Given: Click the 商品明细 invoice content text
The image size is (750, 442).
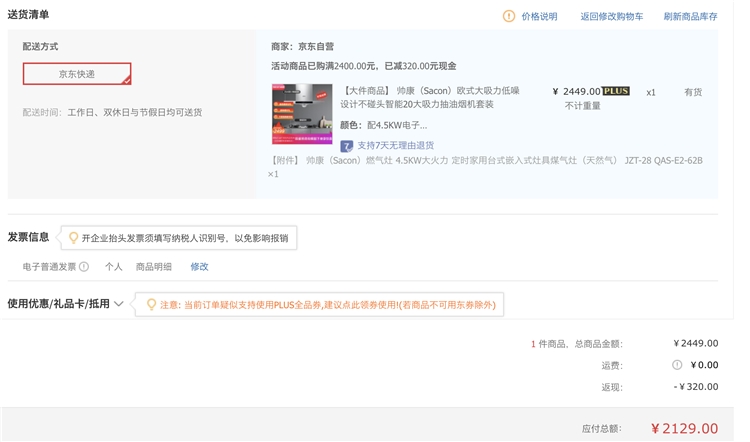Looking at the screenshot, I should [x=154, y=267].
